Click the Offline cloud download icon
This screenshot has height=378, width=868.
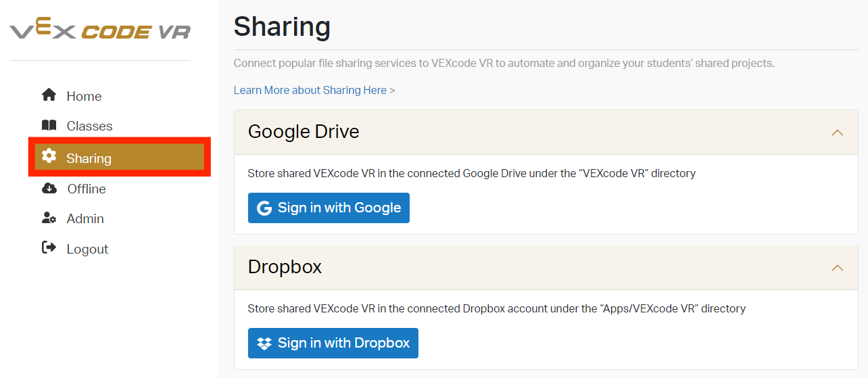[49, 189]
